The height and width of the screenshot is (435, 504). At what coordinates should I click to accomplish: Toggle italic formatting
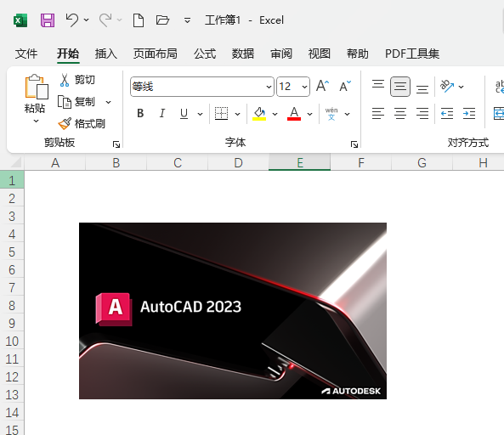[x=162, y=113]
